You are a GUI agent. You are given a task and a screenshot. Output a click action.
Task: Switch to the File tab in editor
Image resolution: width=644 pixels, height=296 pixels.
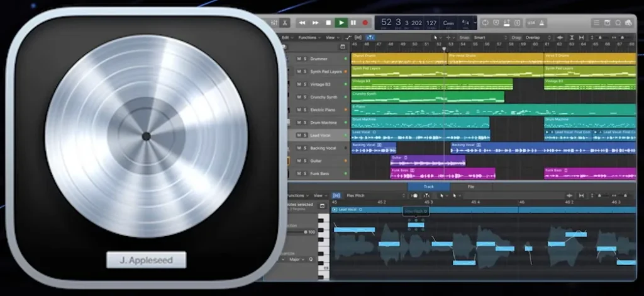(470, 186)
